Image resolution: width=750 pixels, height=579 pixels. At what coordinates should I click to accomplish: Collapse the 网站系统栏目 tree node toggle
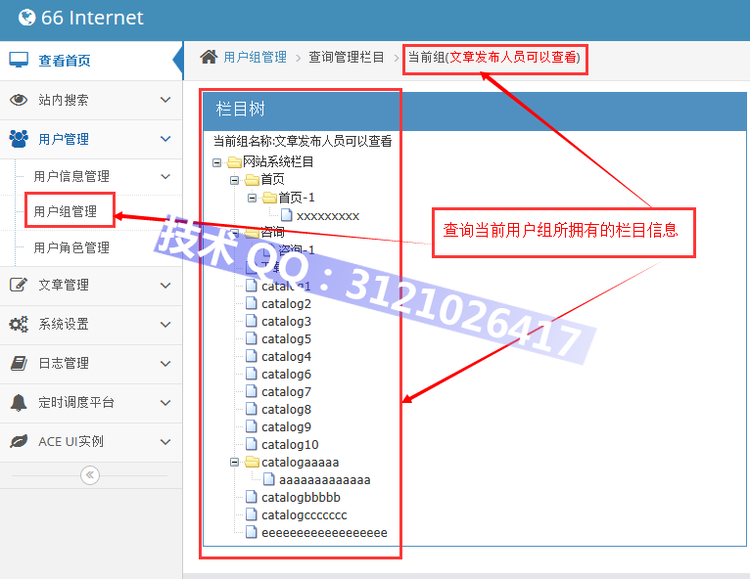217,163
